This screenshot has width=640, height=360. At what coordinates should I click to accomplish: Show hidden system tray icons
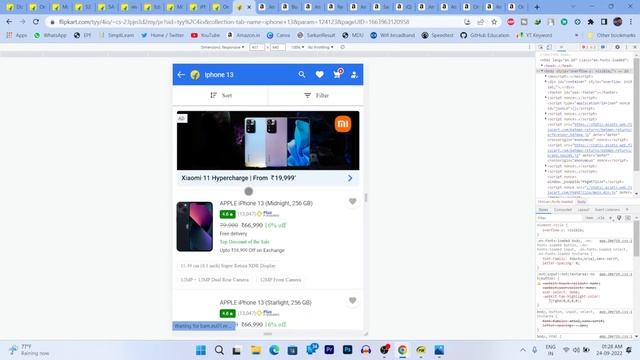pyautogui.click(x=523, y=350)
